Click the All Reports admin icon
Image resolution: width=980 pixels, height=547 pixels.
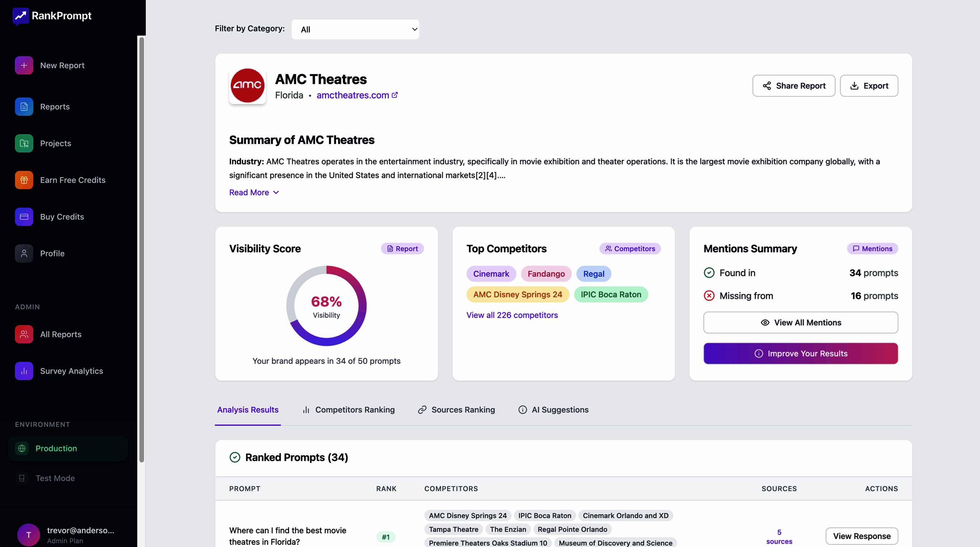coord(24,334)
